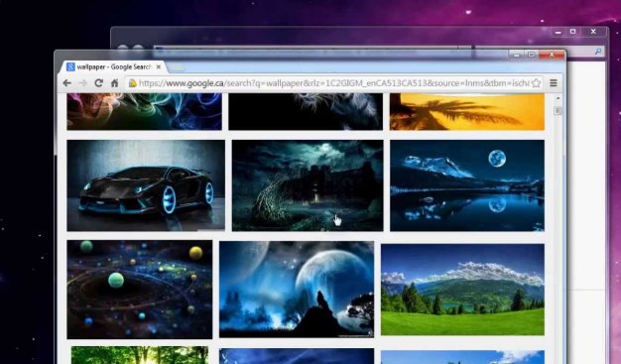Close the Chrome window
Image resolution: width=621 pixels, height=364 pixels.
(552, 55)
